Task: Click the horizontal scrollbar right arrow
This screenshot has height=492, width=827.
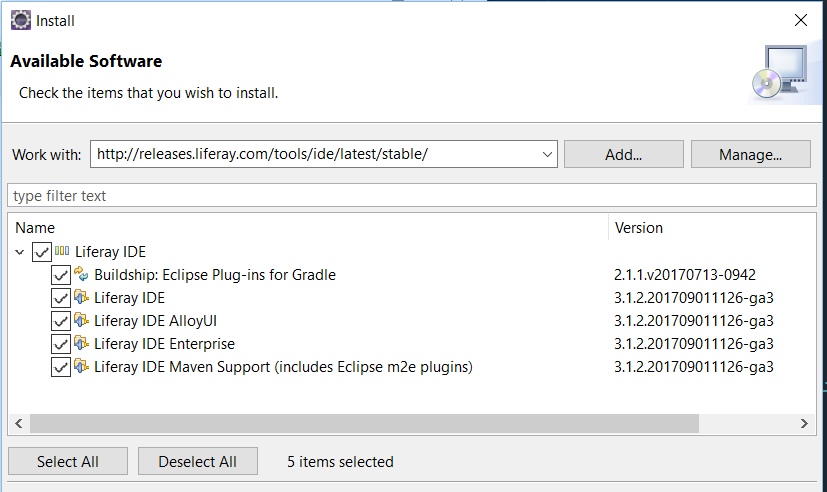Action: coord(804,423)
